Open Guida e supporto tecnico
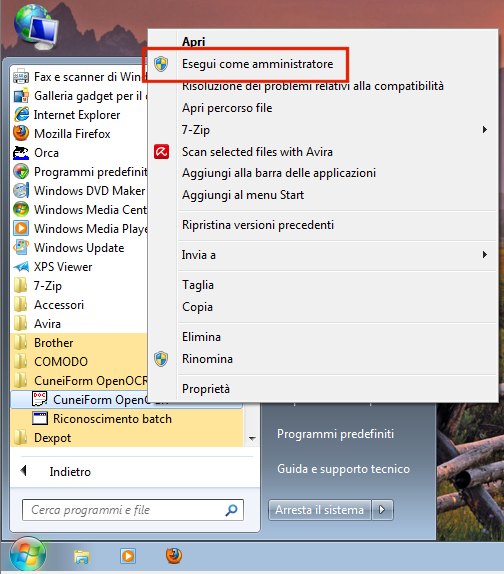 (343, 469)
